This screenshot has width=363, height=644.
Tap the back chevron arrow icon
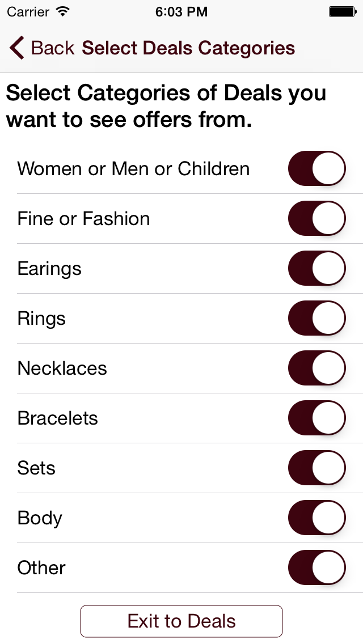[x=17, y=48]
